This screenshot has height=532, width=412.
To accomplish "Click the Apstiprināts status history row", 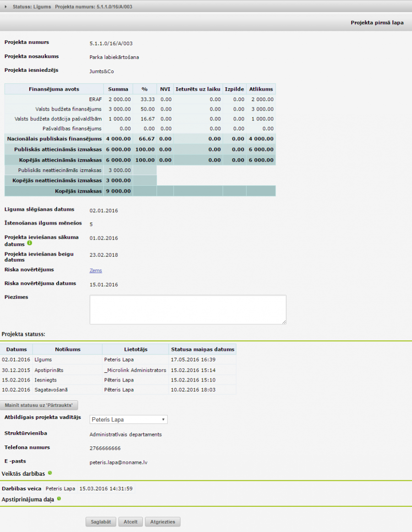I will (118, 370).
